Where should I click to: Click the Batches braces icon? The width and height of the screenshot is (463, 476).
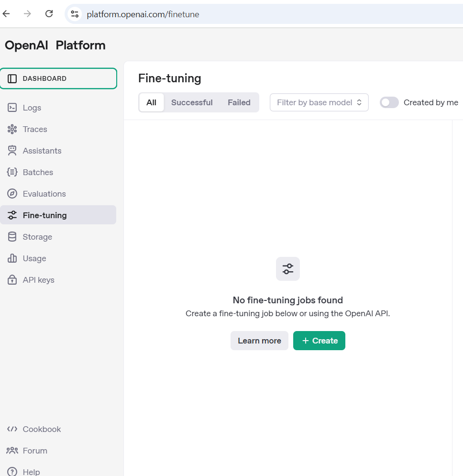click(x=12, y=172)
